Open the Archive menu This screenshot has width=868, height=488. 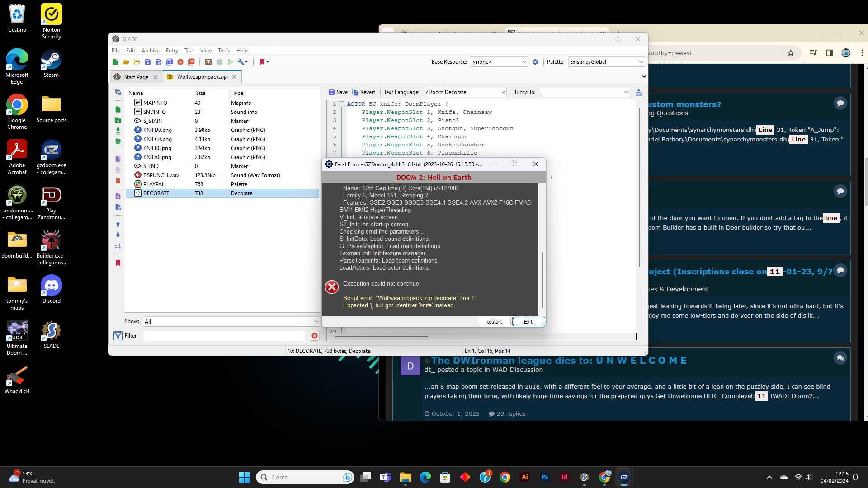click(151, 51)
